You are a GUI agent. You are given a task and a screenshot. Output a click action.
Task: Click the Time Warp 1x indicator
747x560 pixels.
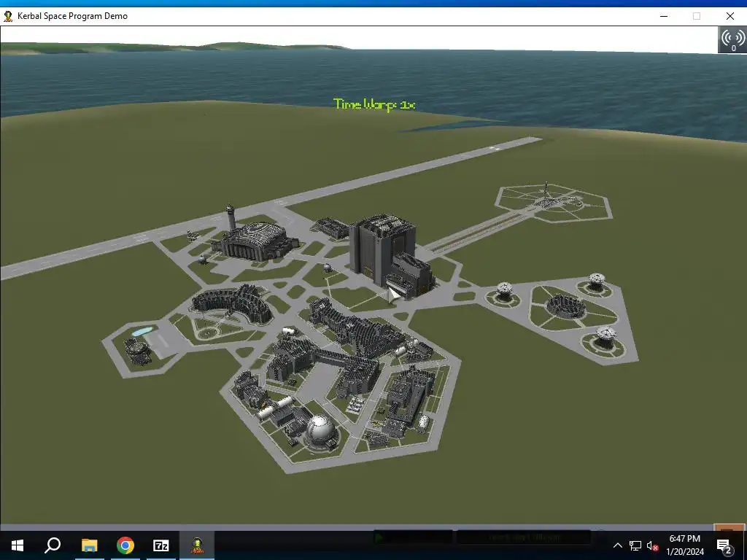374,104
